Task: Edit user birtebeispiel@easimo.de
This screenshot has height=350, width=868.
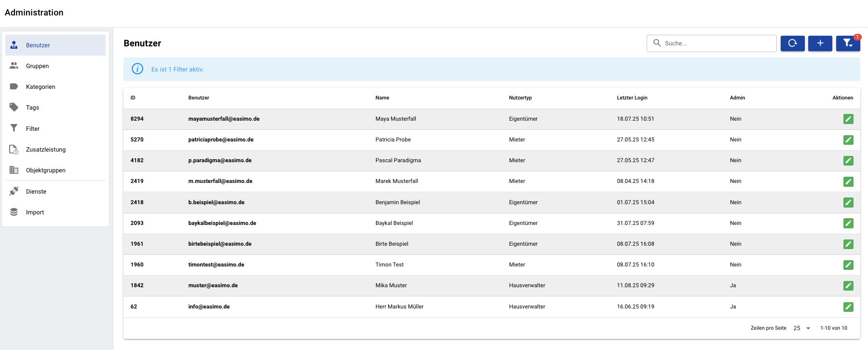Action: [x=848, y=244]
